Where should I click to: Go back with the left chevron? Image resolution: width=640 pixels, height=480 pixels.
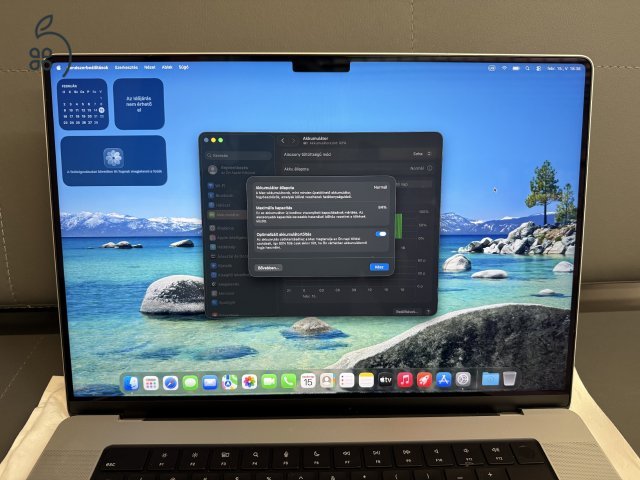pyautogui.click(x=283, y=141)
